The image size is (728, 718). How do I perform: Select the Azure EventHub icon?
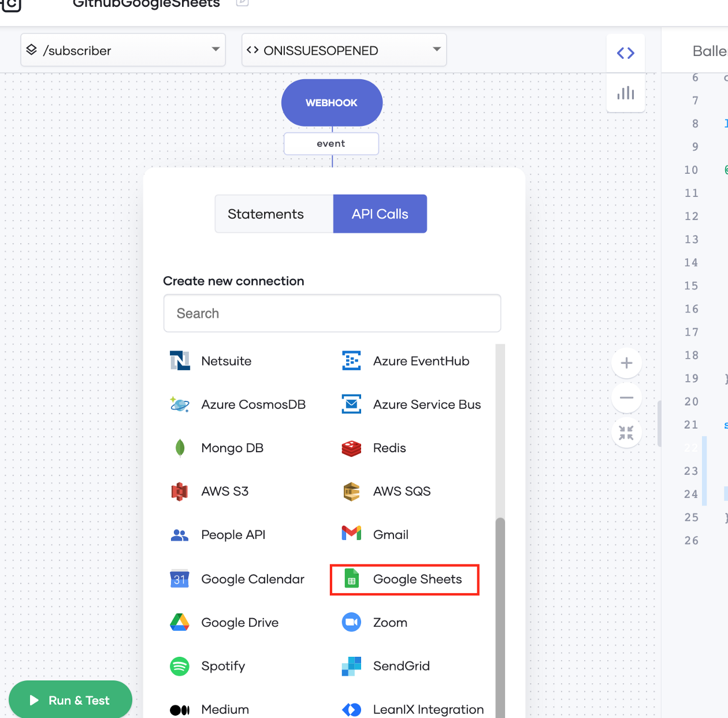click(x=351, y=361)
